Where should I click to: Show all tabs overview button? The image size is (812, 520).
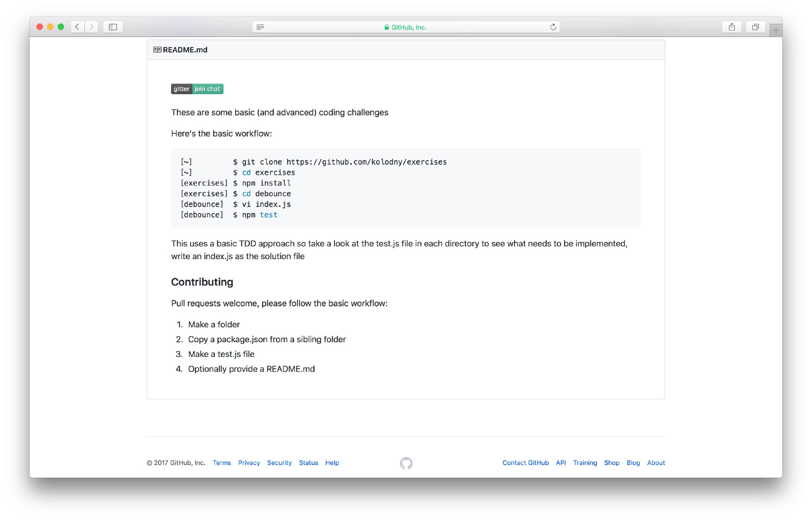pos(755,27)
